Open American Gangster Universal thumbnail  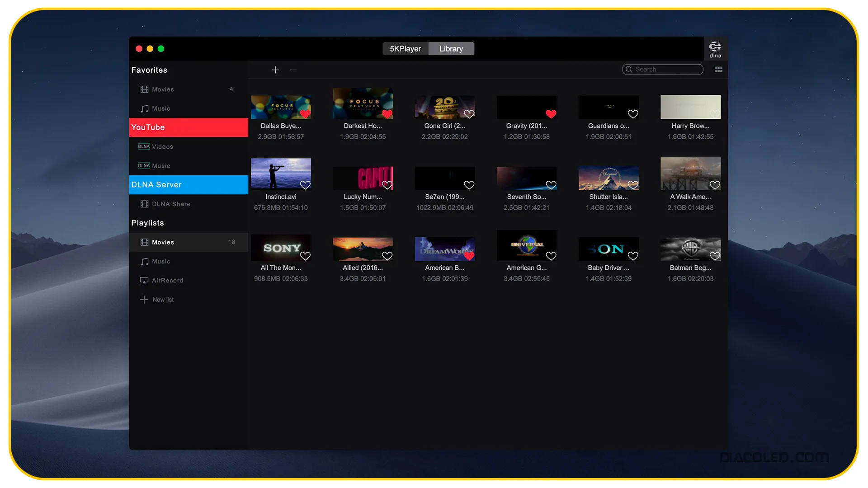point(527,245)
